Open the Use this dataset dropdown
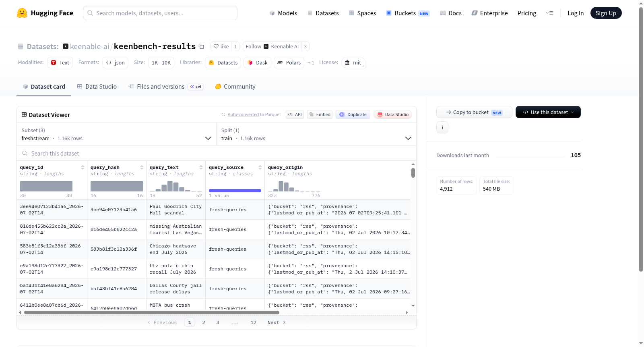Image resolution: width=644 pixels, height=347 pixels. 548,112
